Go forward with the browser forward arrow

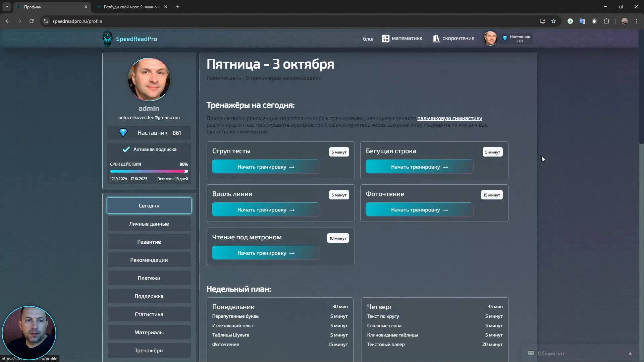click(19, 21)
